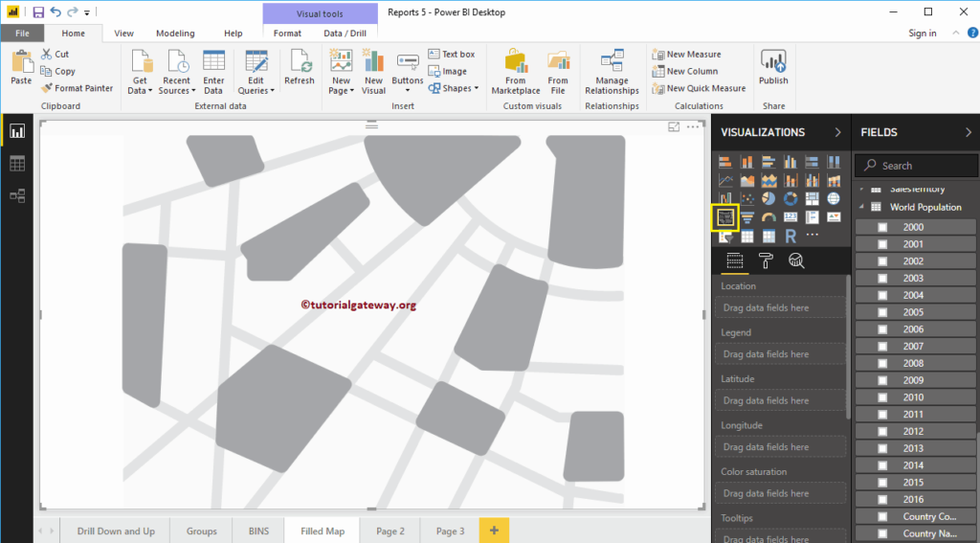Choose the Treemap visualization

pyautogui.click(x=812, y=199)
